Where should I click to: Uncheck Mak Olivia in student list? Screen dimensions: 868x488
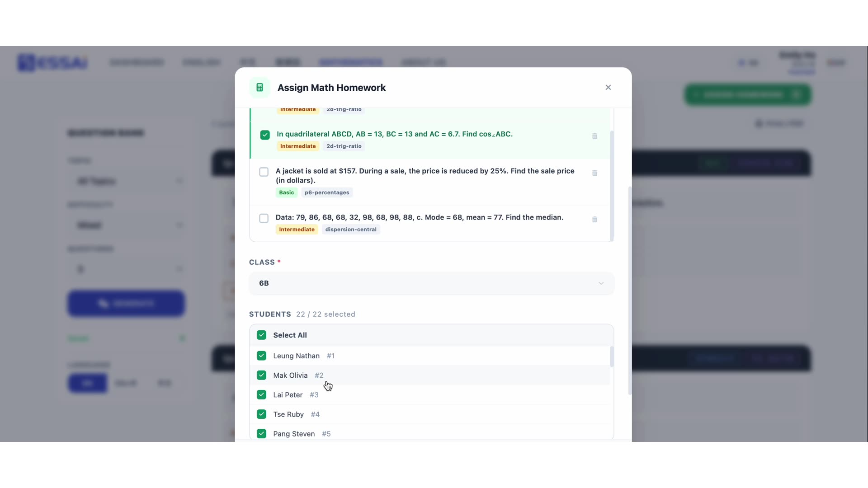261,375
